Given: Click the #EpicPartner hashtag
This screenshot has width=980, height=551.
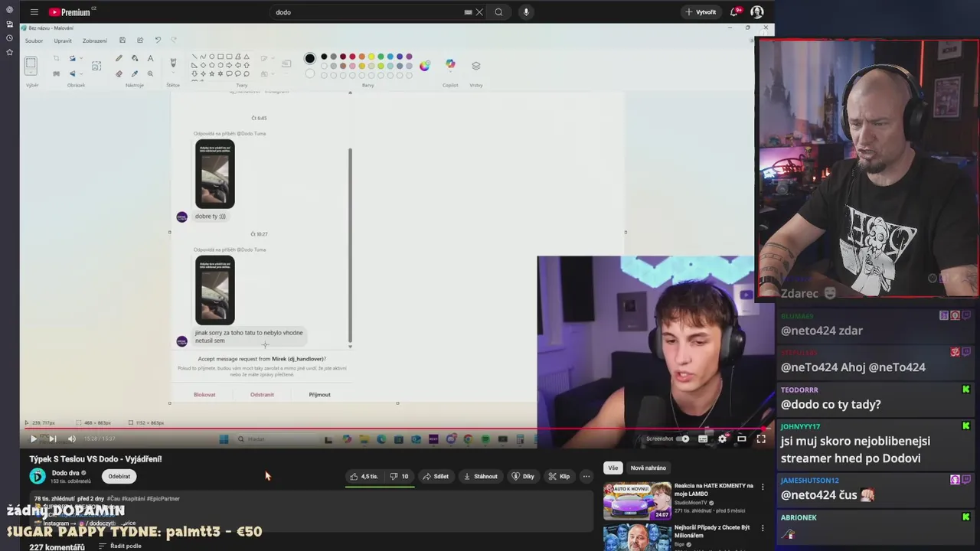Looking at the screenshot, I should [x=163, y=499].
